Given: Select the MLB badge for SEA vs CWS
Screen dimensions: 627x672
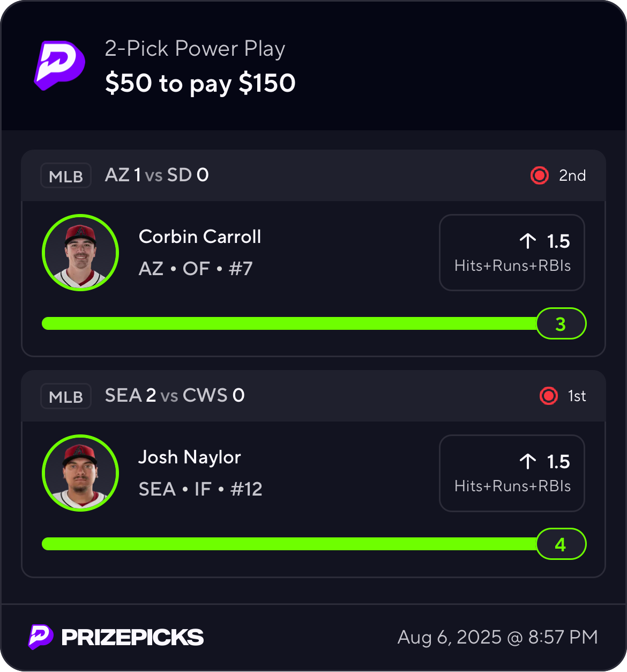Looking at the screenshot, I should [x=66, y=396].
